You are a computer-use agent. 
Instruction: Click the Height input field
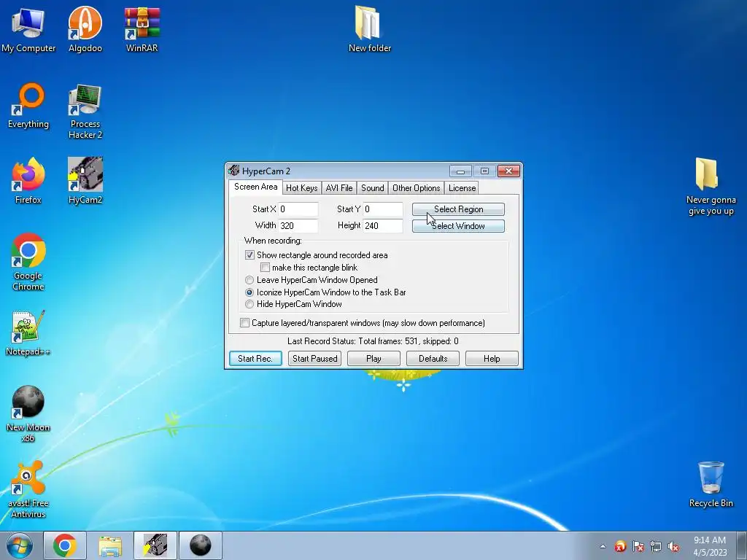(x=383, y=226)
